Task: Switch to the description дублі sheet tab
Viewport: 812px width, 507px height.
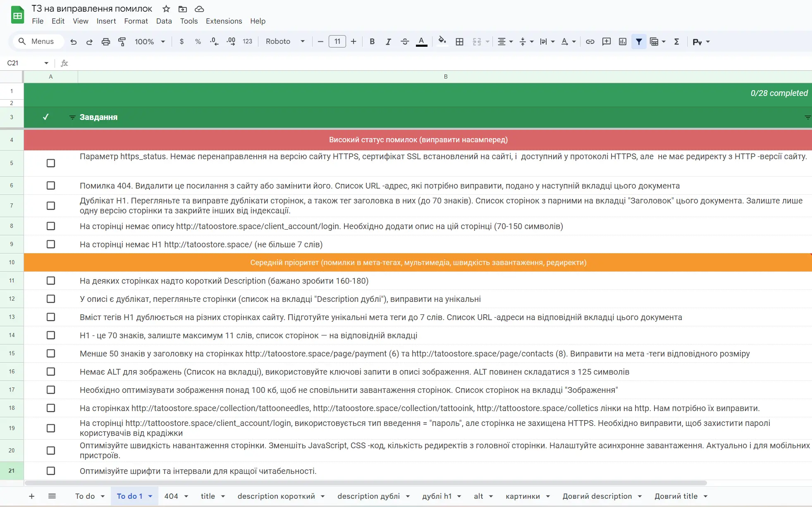Action: click(x=368, y=496)
